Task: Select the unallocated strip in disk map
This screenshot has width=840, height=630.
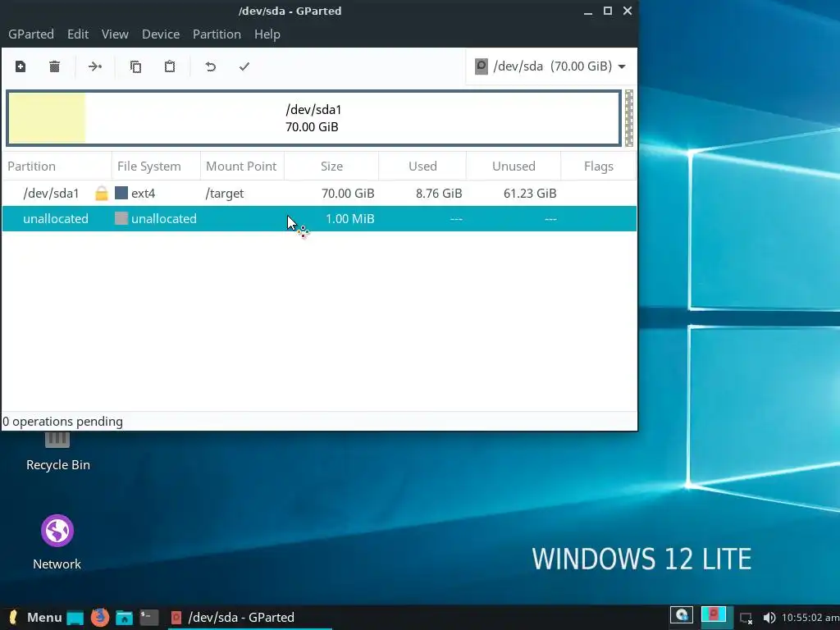Action: [x=629, y=118]
